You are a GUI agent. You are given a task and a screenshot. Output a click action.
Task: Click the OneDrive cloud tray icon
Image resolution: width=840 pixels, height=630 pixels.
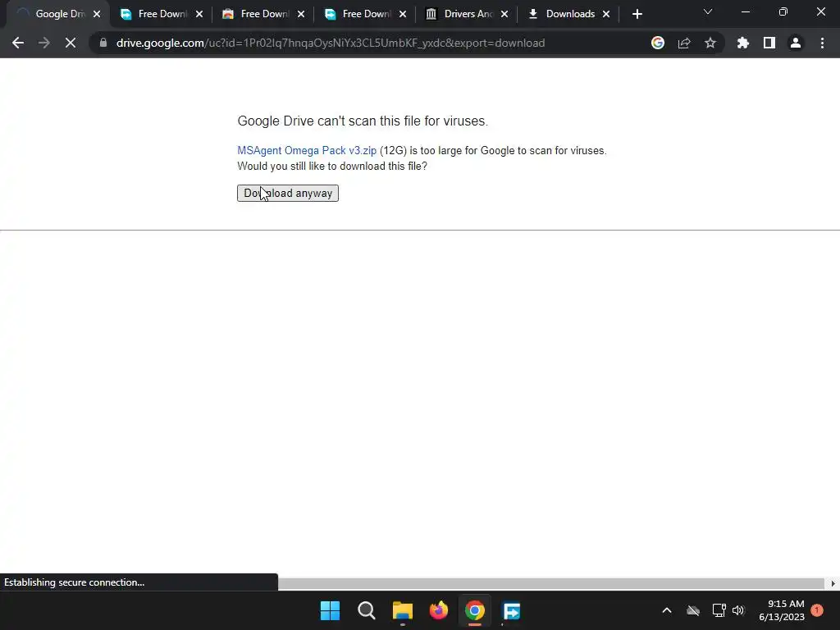(693, 610)
